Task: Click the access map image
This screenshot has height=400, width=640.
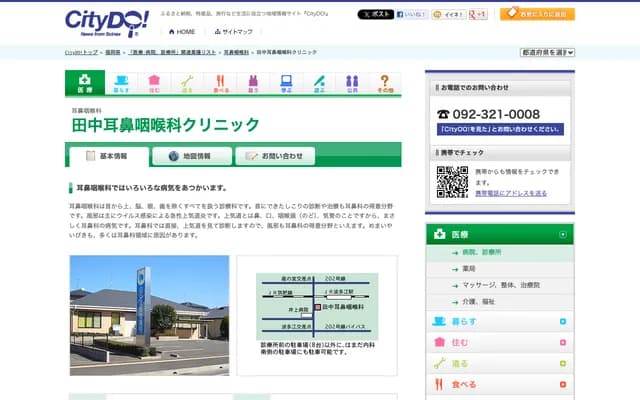Action: pos(317,316)
